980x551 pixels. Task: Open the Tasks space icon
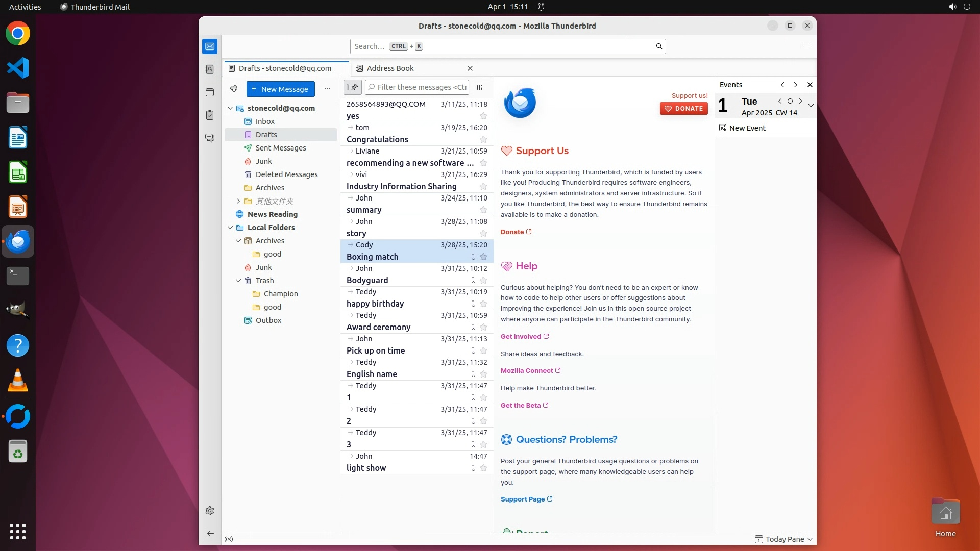[x=210, y=115]
